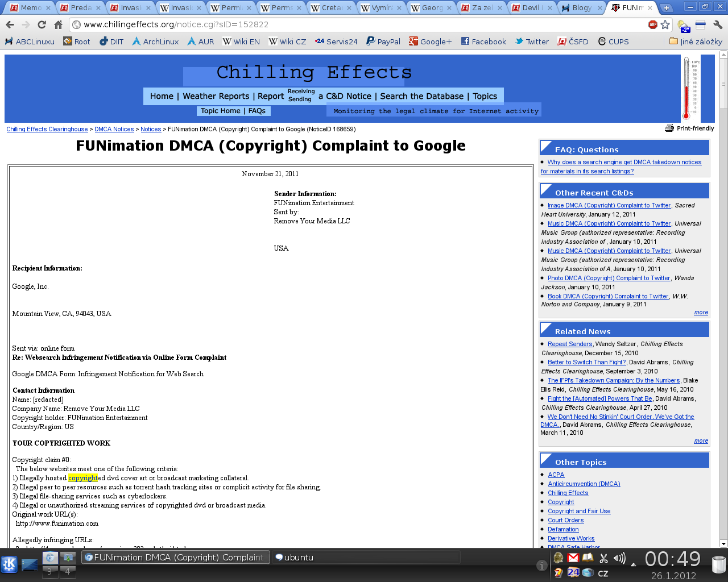728x582 pixels.
Task: Open the Chrome wrench settings menu
Action: (x=717, y=24)
